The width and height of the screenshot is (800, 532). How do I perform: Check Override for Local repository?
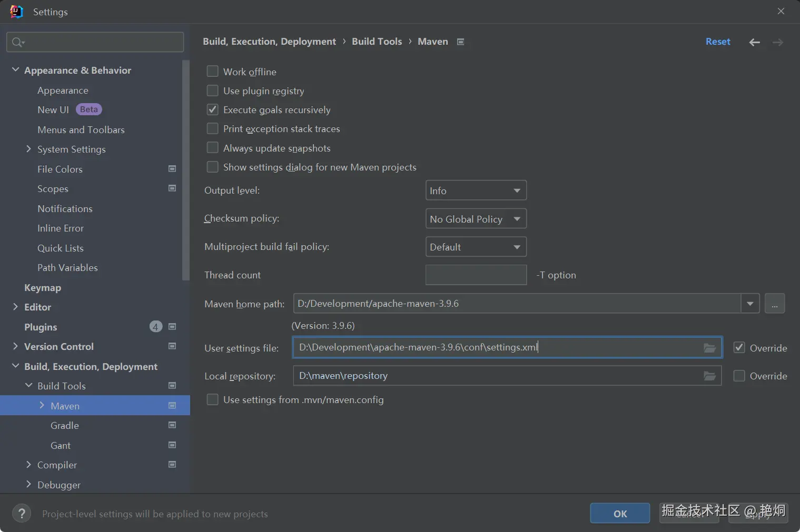pyautogui.click(x=739, y=376)
